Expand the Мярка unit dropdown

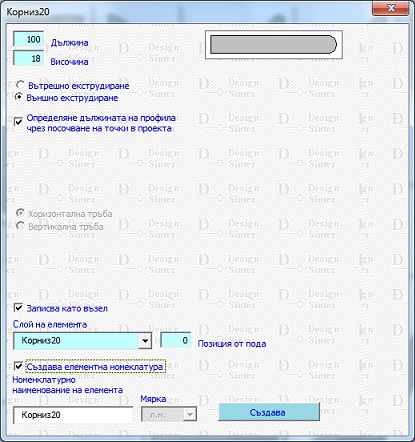[190, 415]
